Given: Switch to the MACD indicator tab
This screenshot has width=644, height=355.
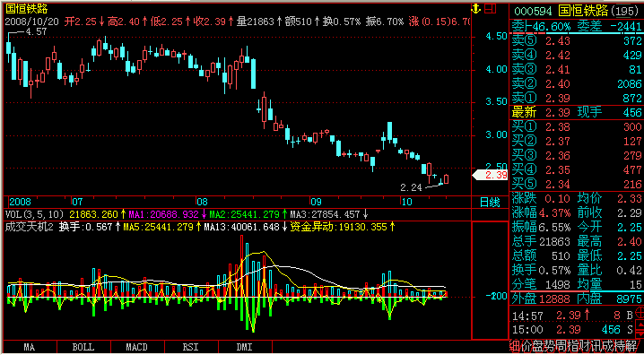Looking at the screenshot, I should 137,347.
